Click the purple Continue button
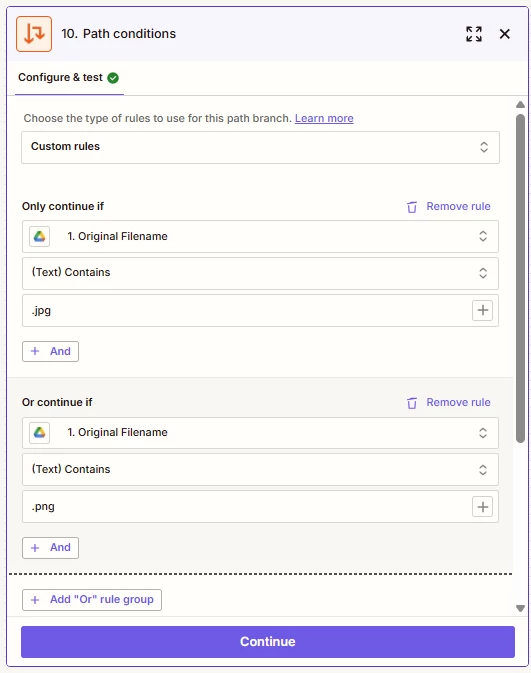531x673 pixels. pyautogui.click(x=268, y=642)
